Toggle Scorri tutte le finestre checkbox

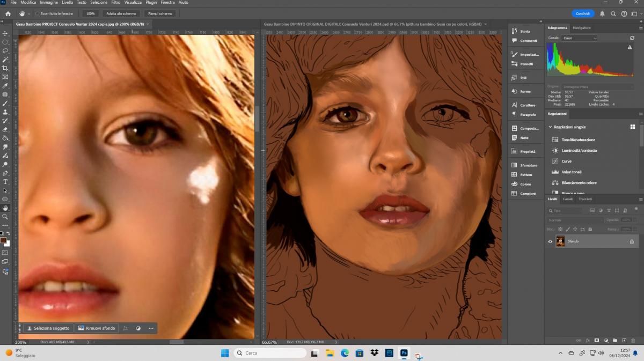(37, 13)
